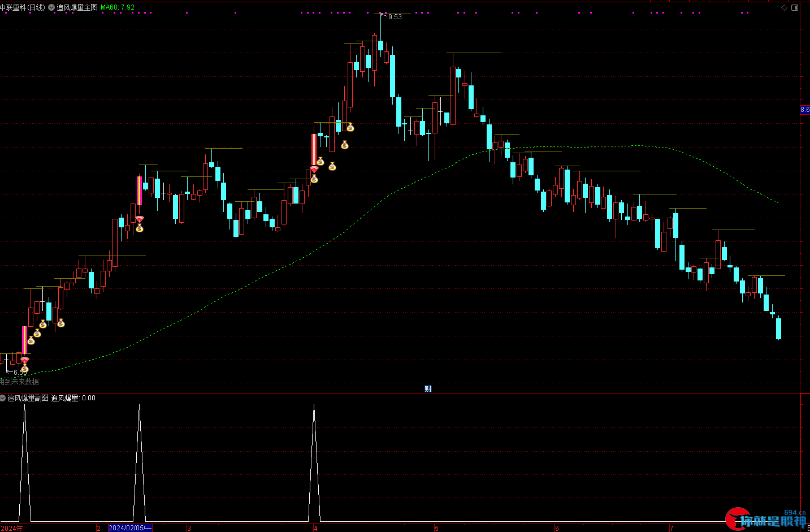Click month 5 on the time axis
This screenshot has height=532, width=810.
pos(436,529)
